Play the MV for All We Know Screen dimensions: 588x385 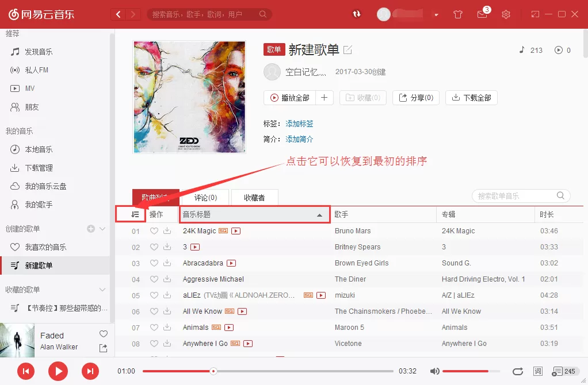(x=242, y=311)
